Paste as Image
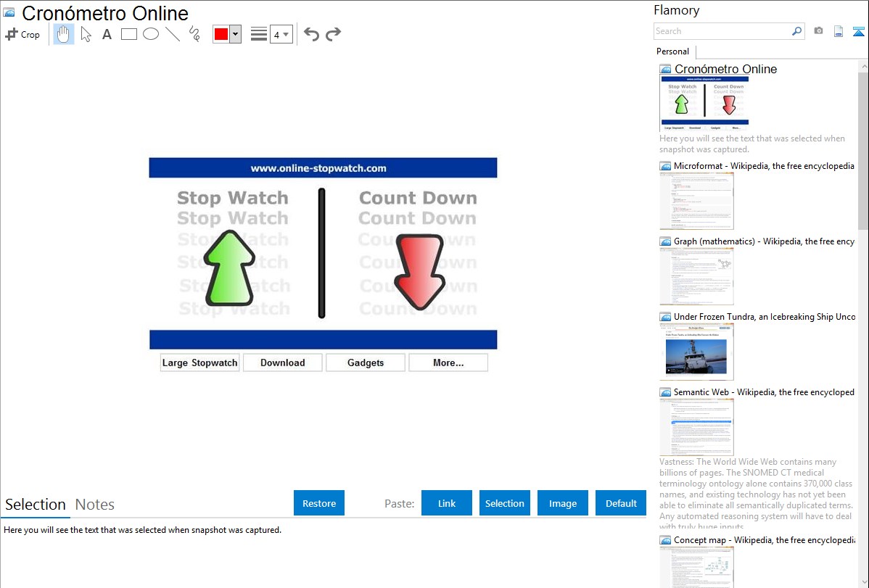Viewport: 869px width, 588px height. 562,503
